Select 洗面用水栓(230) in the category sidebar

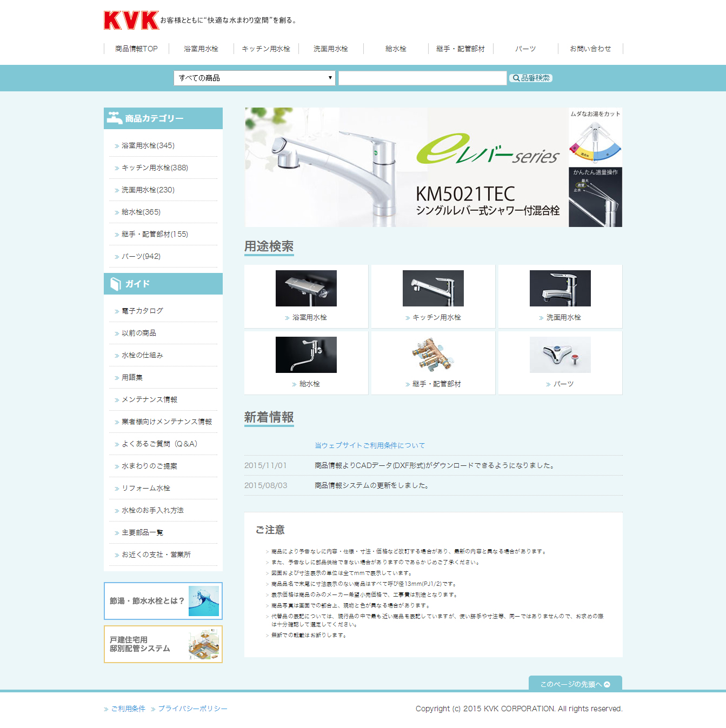tap(148, 190)
